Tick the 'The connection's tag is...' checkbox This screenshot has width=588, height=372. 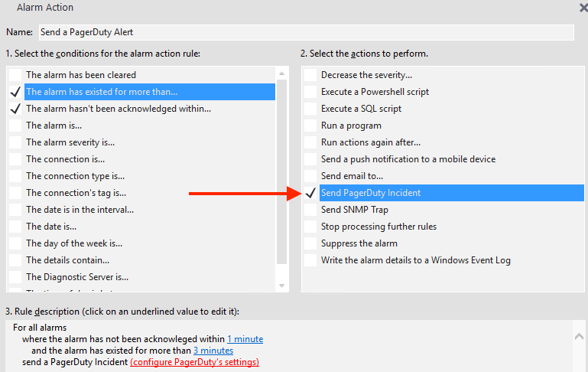click(15, 193)
